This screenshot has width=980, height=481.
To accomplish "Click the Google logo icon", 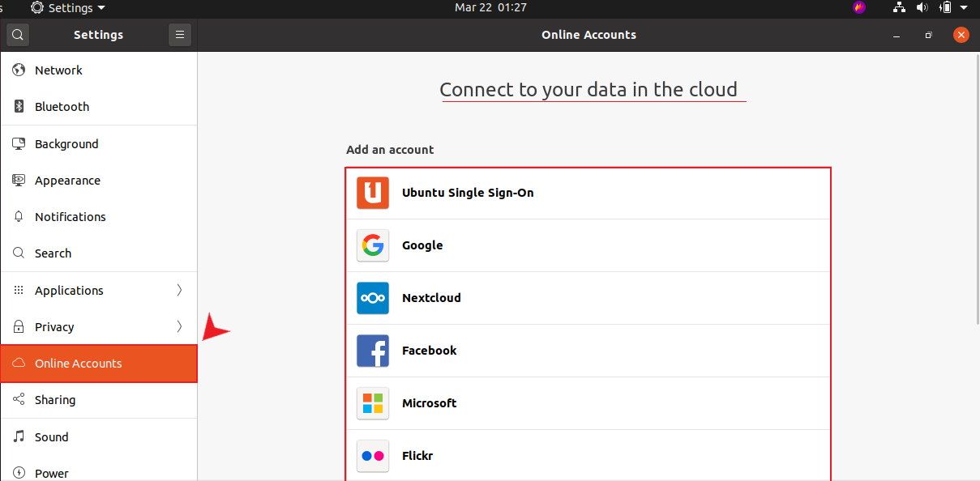I will [x=373, y=245].
